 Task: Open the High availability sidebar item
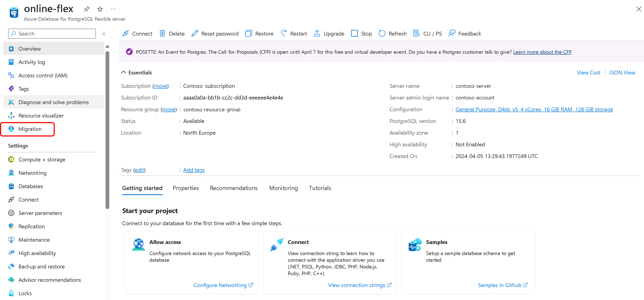point(54,253)
